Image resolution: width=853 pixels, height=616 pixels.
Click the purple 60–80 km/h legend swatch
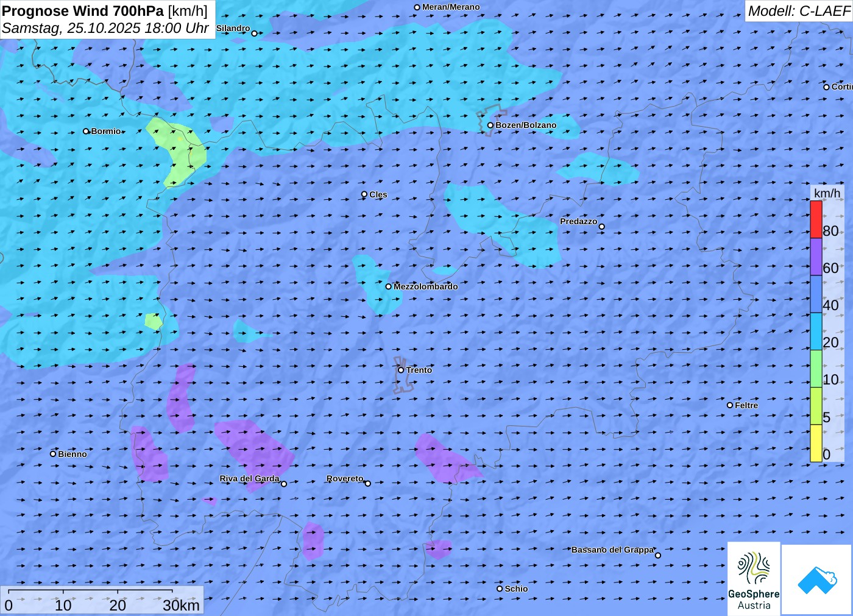pos(816,257)
